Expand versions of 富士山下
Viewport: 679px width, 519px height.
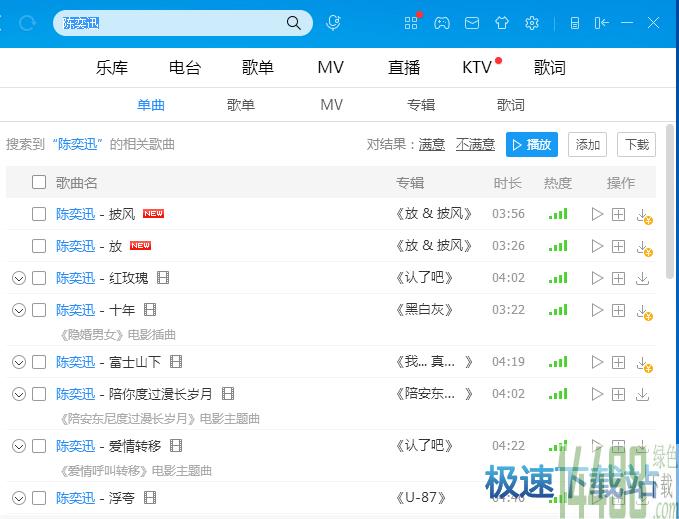pyautogui.click(x=19, y=362)
